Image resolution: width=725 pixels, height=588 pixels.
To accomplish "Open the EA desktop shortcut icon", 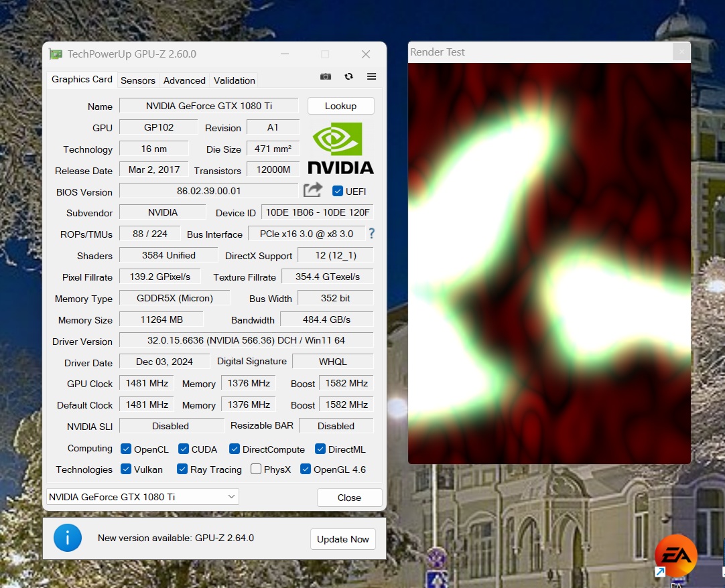I will coord(675,556).
